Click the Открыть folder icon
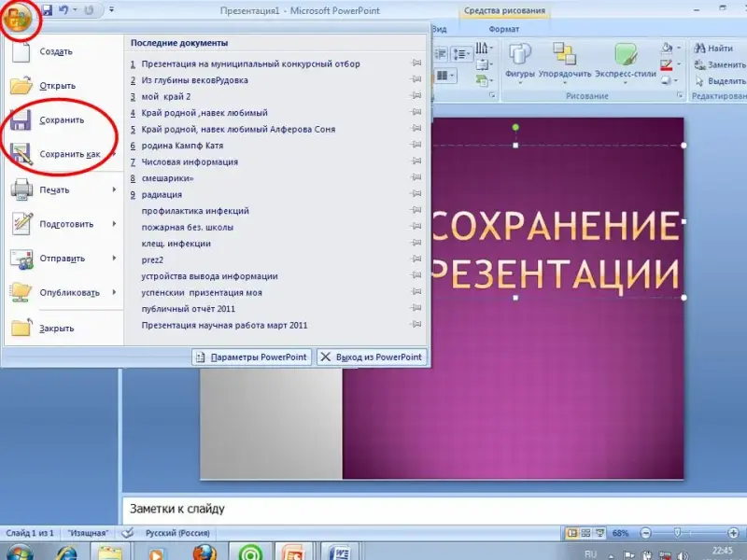The image size is (747, 560). [x=21, y=86]
